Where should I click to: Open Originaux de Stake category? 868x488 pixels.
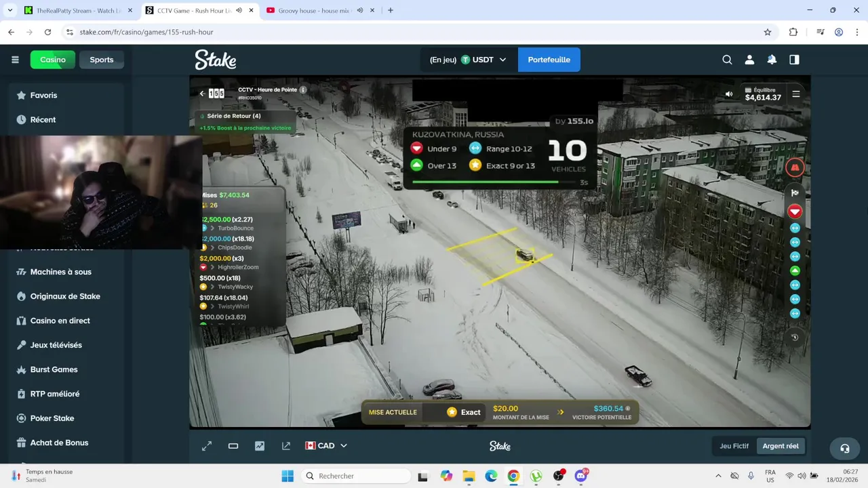pyautogui.click(x=66, y=296)
